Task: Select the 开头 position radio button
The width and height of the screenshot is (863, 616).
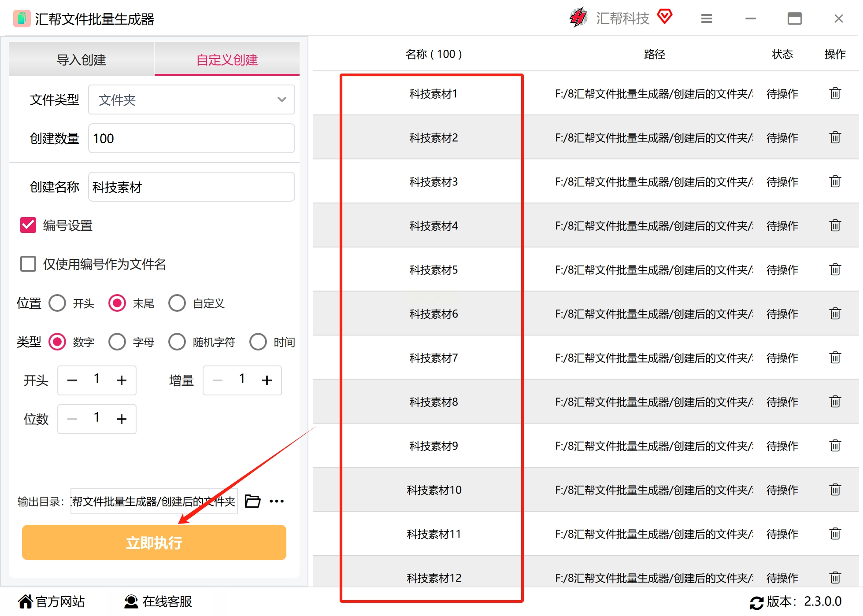Action: pyautogui.click(x=57, y=303)
